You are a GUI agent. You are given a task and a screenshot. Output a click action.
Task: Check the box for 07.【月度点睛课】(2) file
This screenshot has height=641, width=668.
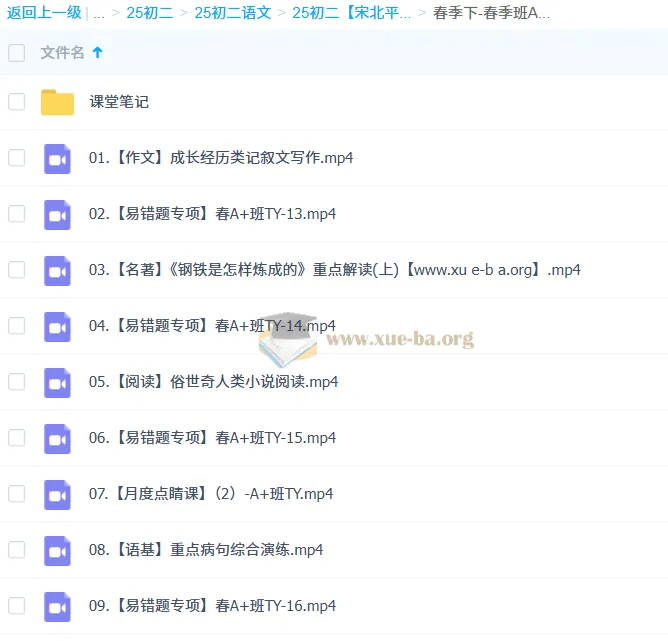tap(17, 494)
